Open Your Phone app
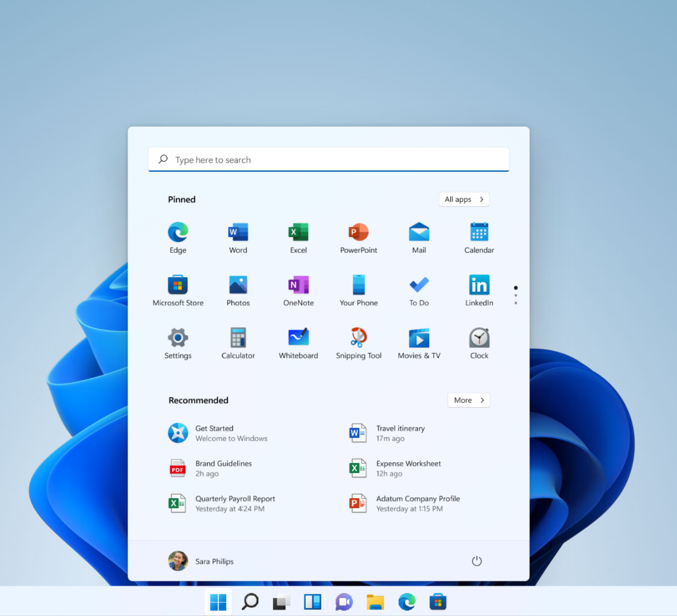Image resolution: width=677 pixels, height=616 pixels. tap(358, 290)
